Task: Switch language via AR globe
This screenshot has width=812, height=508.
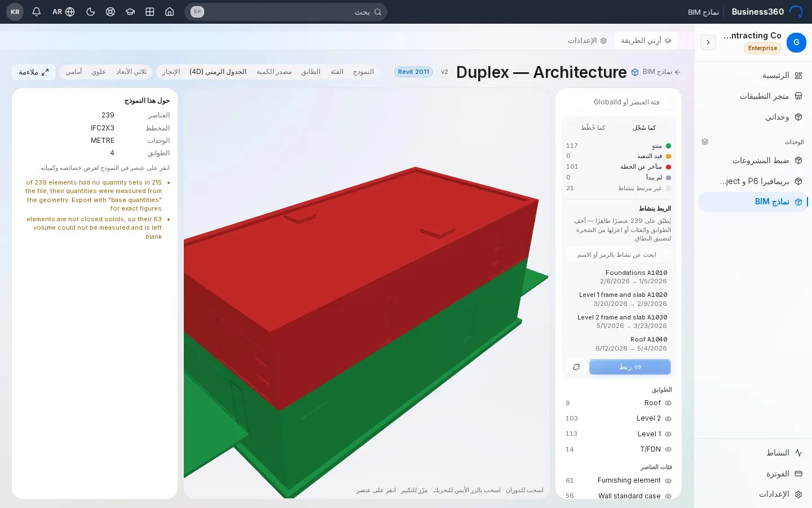Action: 64,12
